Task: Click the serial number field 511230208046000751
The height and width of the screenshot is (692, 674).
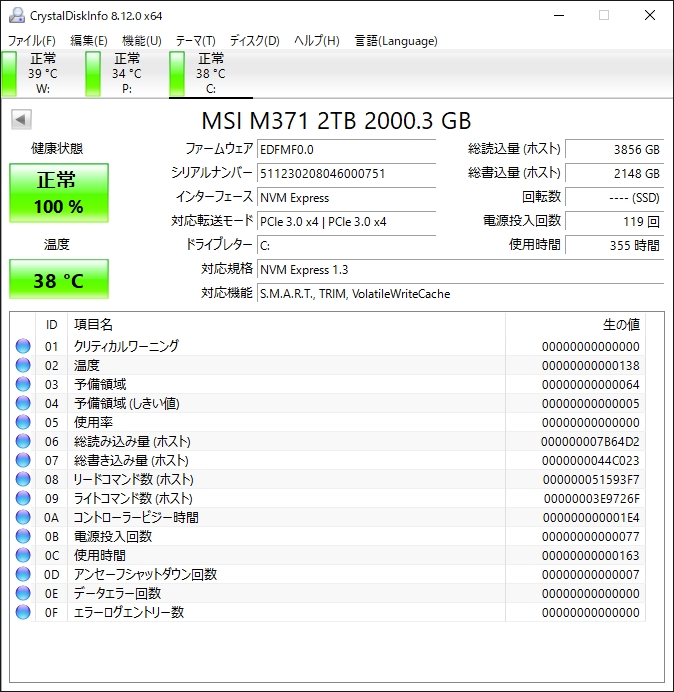Action: (x=346, y=173)
